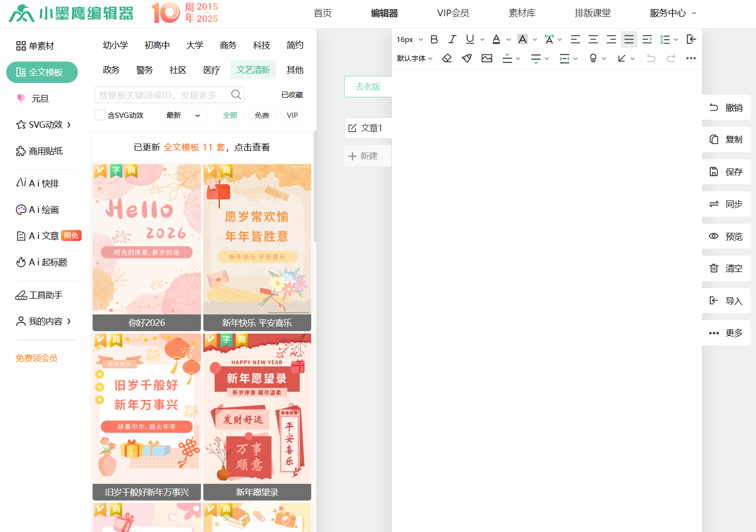Filter templates by 免费
The height and width of the screenshot is (532, 756).
pyautogui.click(x=262, y=115)
